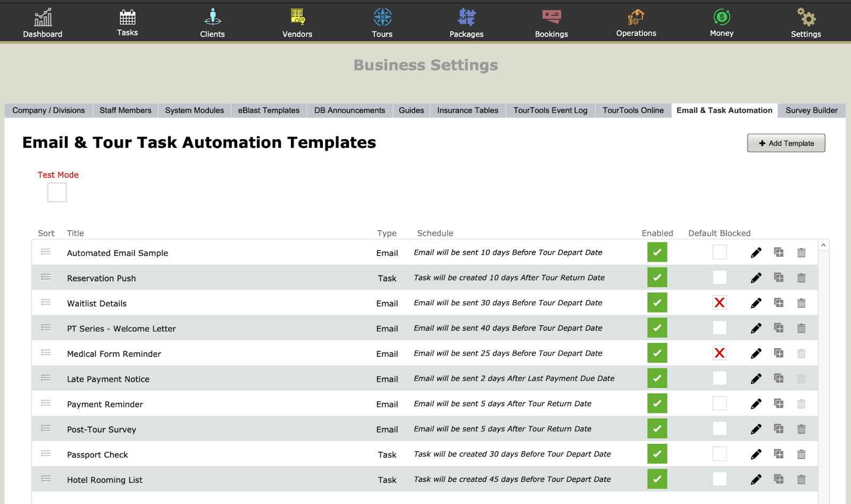This screenshot has height=504, width=851.
Task: Duplicate the Reservation Push template
Action: 779,278
